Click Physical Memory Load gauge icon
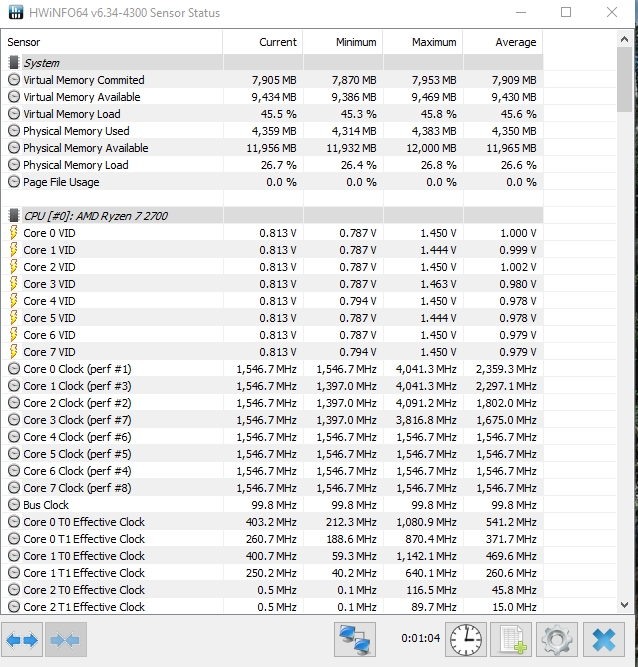This screenshot has height=667, width=638. point(14,165)
